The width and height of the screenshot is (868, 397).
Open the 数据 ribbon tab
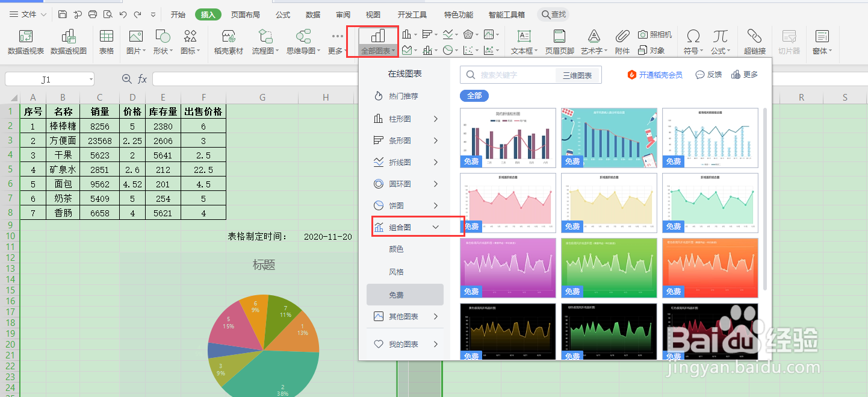312,14
